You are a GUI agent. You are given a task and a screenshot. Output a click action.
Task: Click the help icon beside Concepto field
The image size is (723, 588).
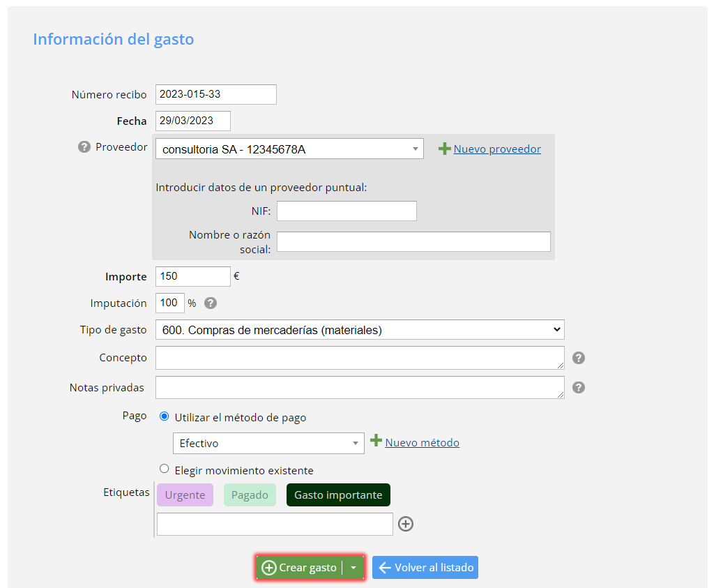579,358
